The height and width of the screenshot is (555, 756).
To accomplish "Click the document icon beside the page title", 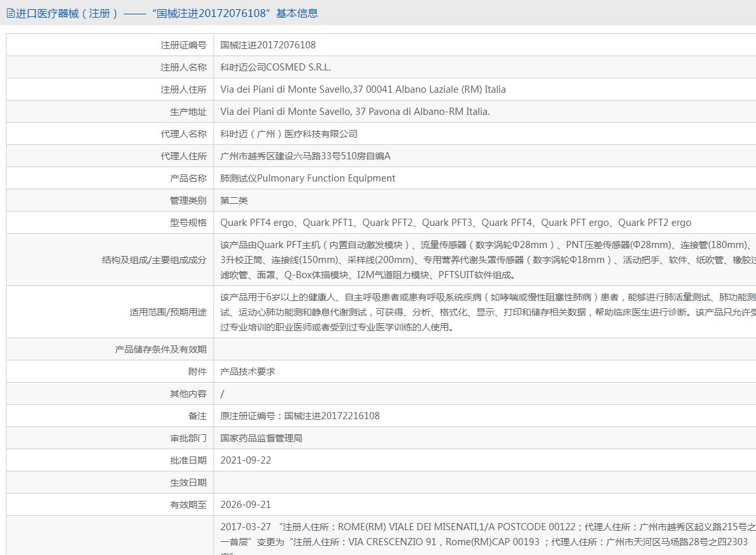I will (x=10, y=14).
